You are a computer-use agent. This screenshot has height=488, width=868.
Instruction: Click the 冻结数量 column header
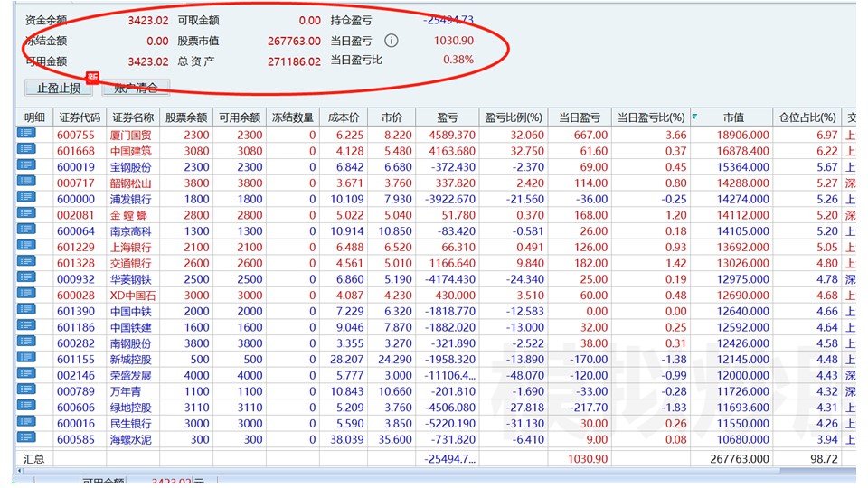[x=292, y=117]
